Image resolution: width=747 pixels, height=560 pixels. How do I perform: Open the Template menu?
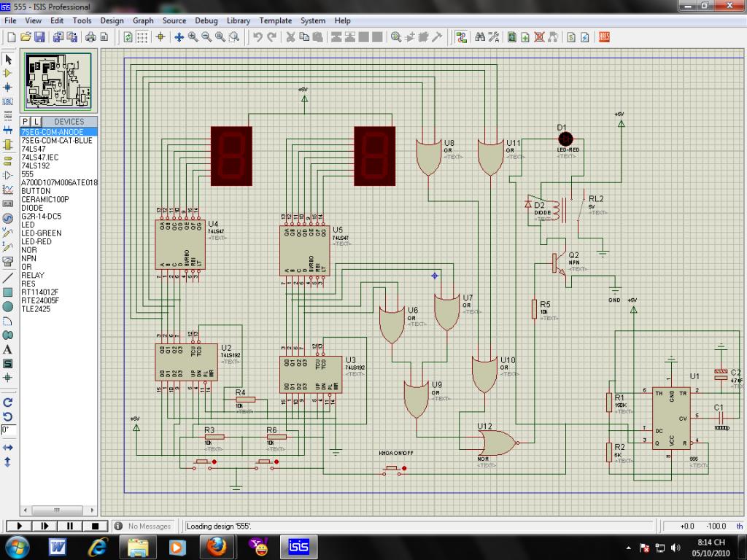pyautogui.click(x=275, y=20)
